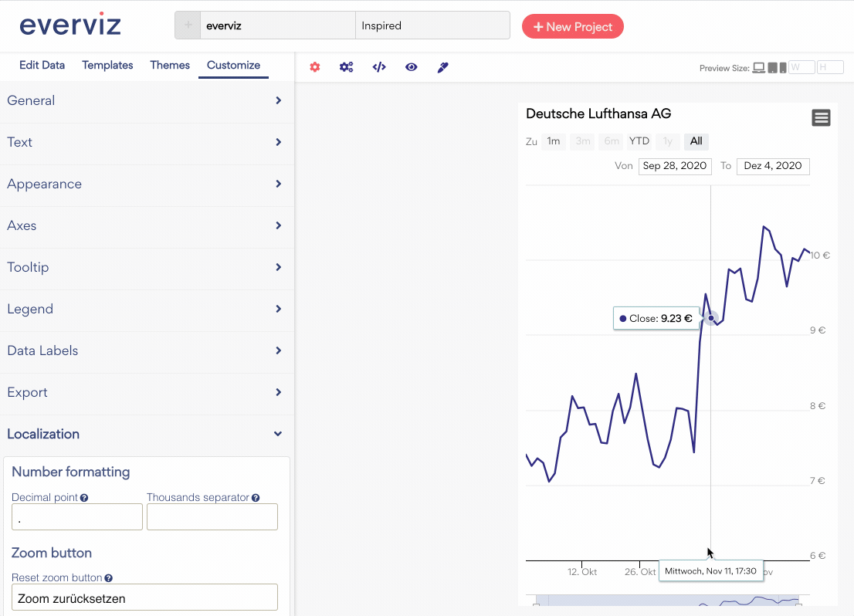Click the everviz logo
854x616 pixels.
click(70, 24)
